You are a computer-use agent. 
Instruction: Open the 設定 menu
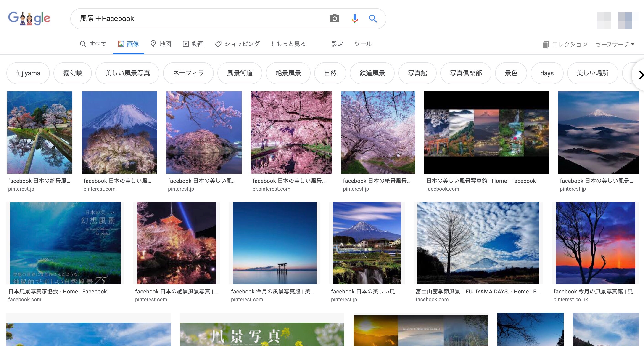click(337, 44)
